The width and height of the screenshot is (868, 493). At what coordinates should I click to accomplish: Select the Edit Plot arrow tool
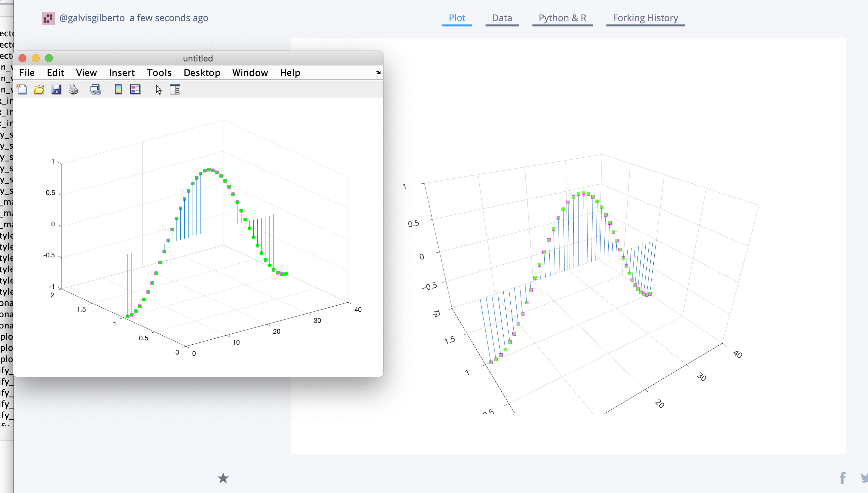[x=158, y=90]
